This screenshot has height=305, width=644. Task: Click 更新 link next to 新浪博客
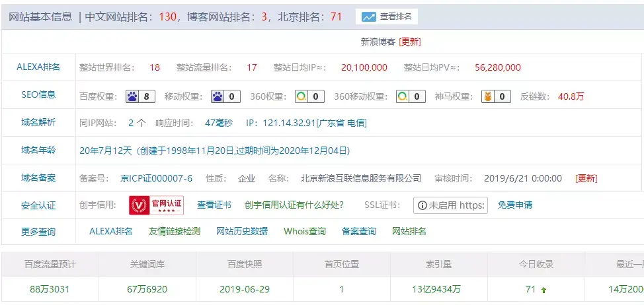pyautogui.click(x=410, y=42)
